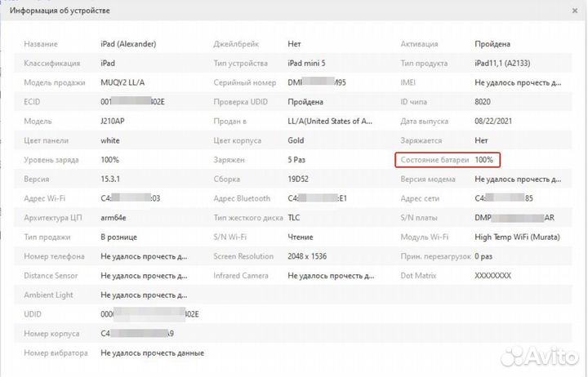
Task: Click the 'Адрес Bluetooth' label
Action: (242, 198)
